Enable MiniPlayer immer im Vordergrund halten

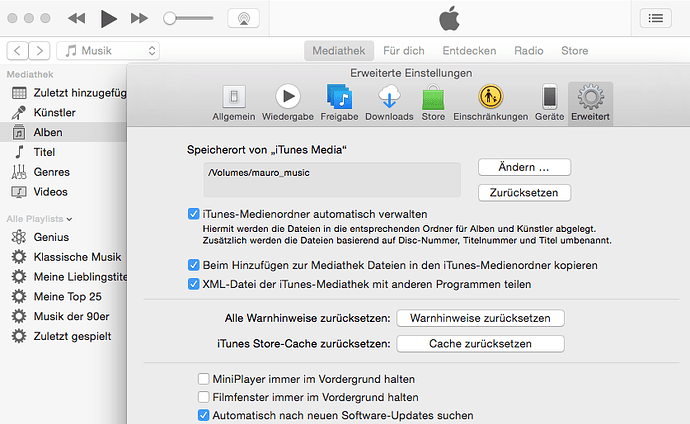pyautogui.click(x=203, y=379)
